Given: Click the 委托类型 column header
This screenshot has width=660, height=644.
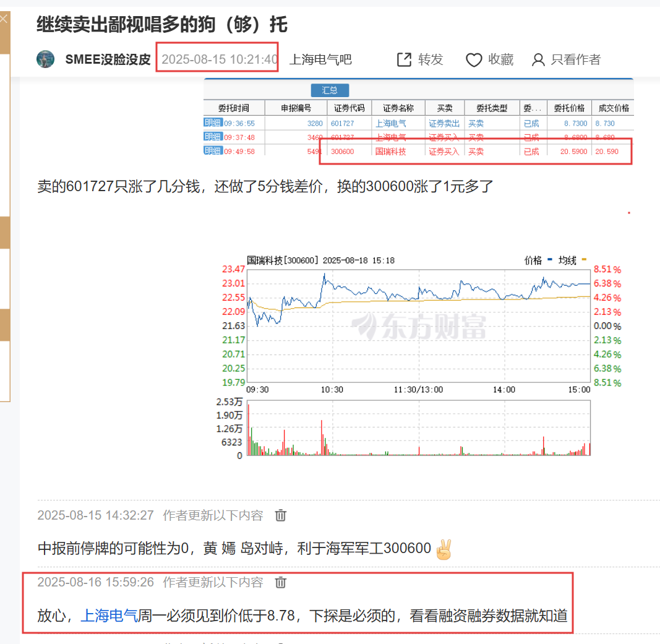Looking at the screenshot, I should pyautogui.click(x=492, y=108).
